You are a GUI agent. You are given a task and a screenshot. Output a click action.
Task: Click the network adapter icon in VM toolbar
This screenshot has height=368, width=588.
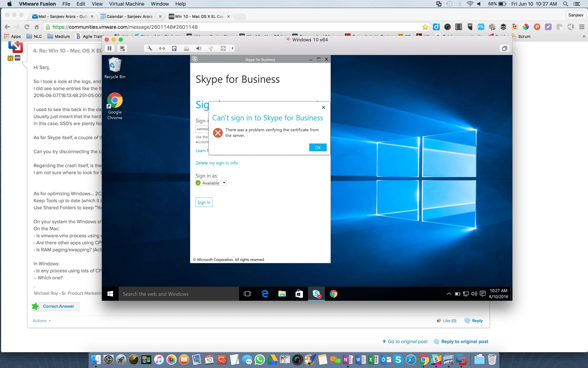click(162, 48)
